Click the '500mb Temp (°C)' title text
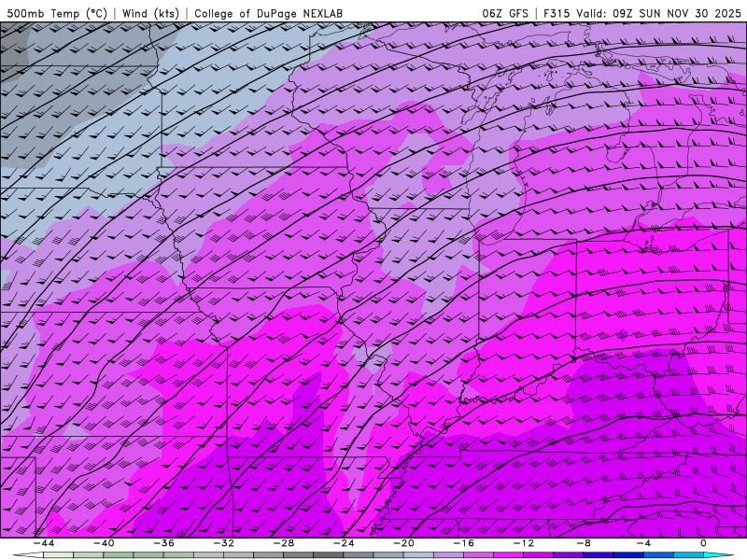 coord(57,13)
